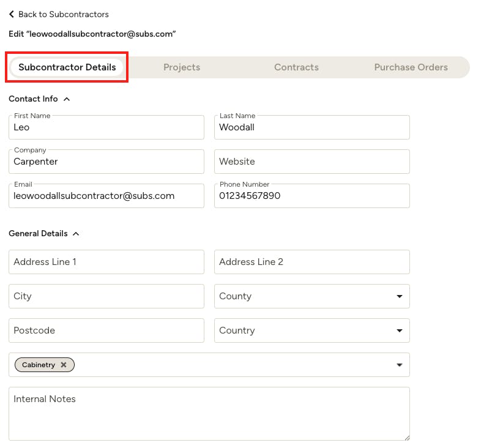492x448 pixels.
Task: Click the back arrow chevron icon
Action: point(12,14)
